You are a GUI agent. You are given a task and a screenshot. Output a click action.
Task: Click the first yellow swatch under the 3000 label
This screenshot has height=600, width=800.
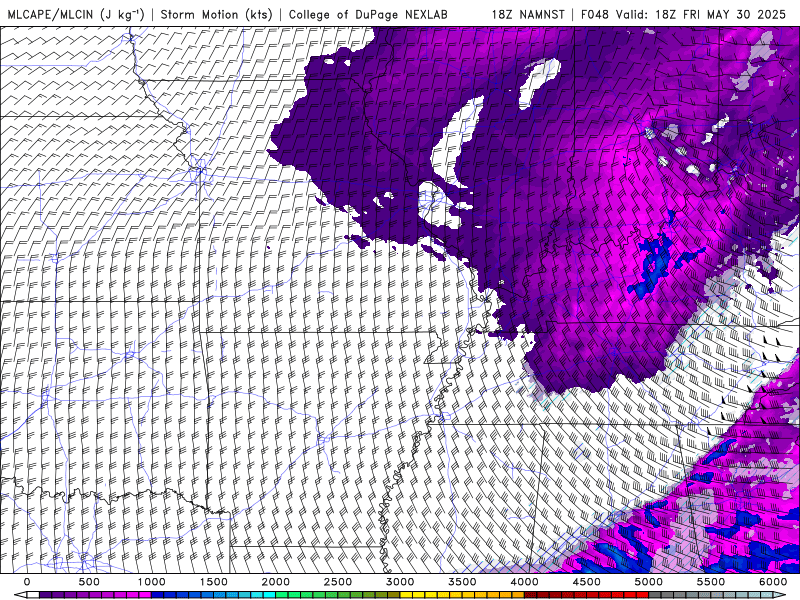(406, 595)
